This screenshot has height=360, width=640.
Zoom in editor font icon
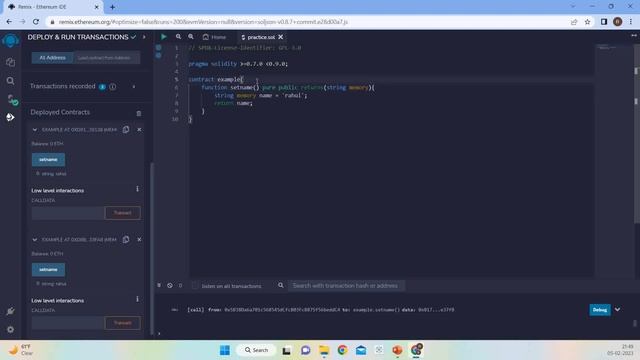pos(191,37)
